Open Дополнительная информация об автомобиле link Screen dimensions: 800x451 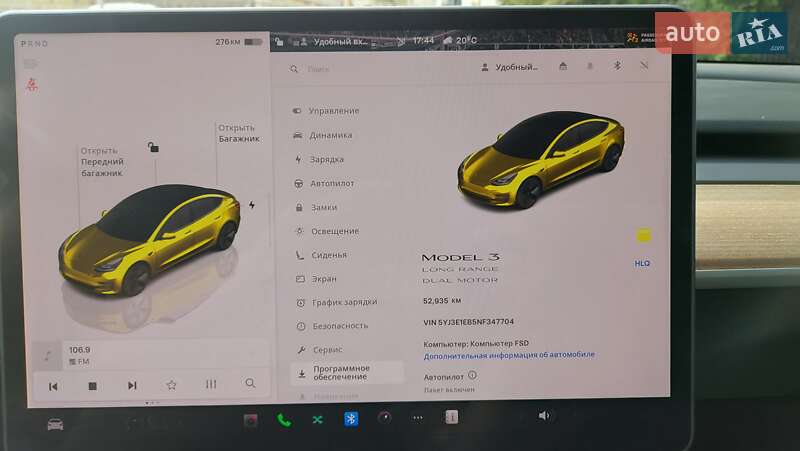(509, 355)
